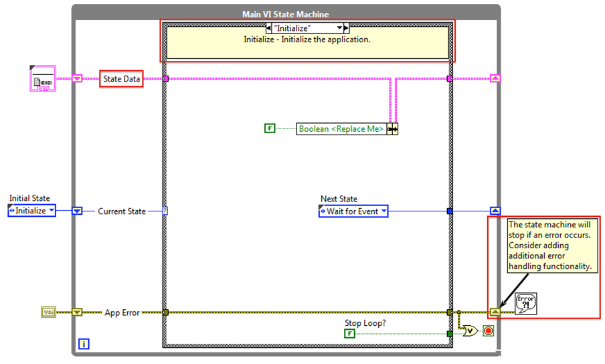Click the case selector question mark terminal
This screenshot has width=605, height=364.
pyautogui.click(x=165, y=211)
